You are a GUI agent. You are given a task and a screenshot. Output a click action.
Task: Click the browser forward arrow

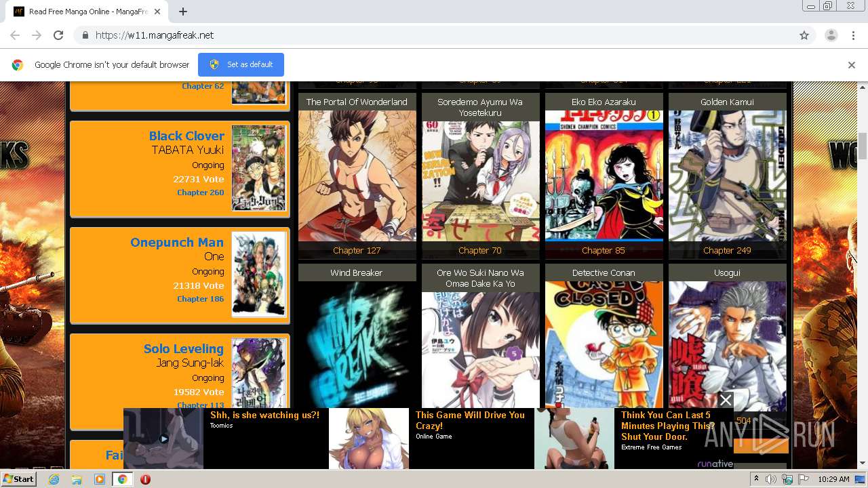coord(37,35)
